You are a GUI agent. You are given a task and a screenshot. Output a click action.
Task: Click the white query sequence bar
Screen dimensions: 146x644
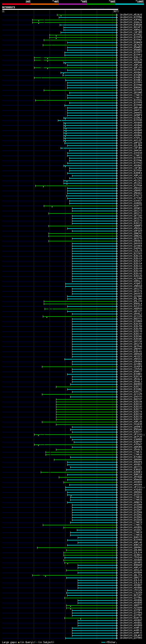(x=60, y=10)
